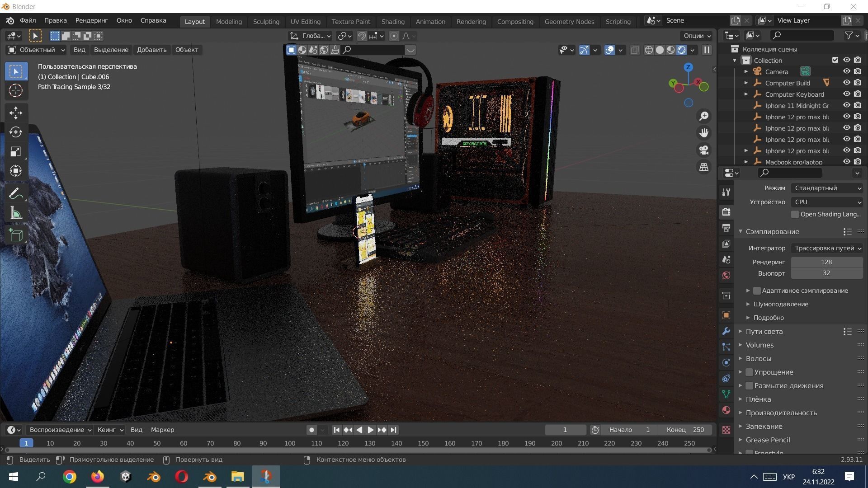Activate the Transform tool
Image resolution: width=868 pixels, height=488 pixels.
[x=16, y=171]
